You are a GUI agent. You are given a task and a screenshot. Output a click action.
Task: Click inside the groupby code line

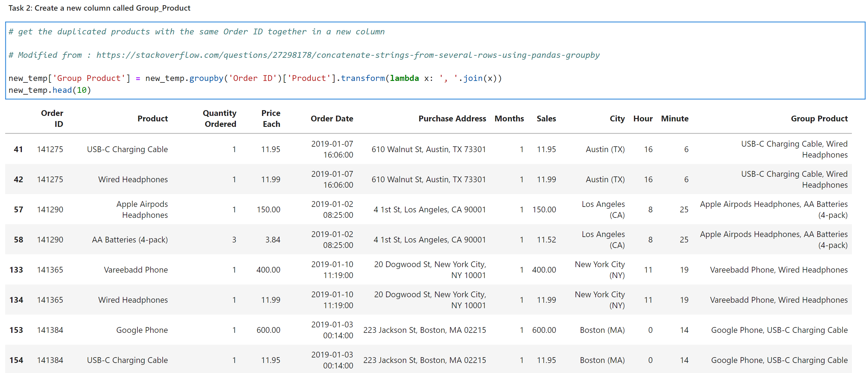255,78
